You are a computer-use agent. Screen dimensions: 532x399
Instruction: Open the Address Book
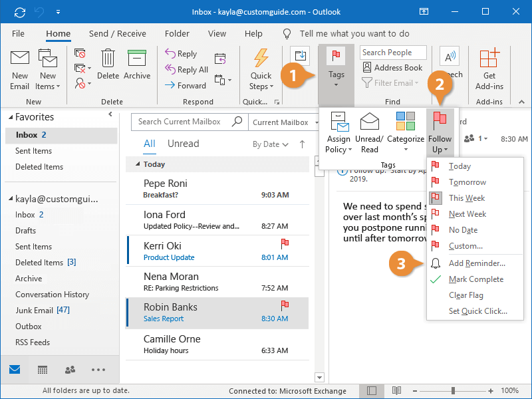click(x=392, y=68)
